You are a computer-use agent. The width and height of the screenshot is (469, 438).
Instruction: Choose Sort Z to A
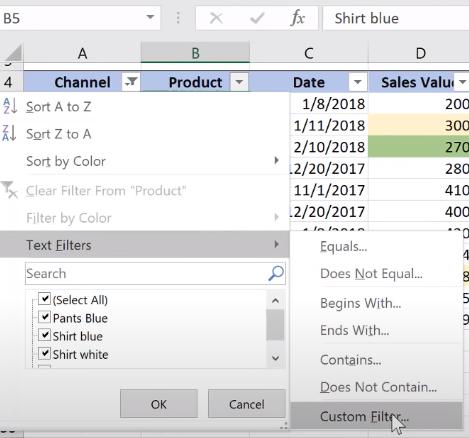click(x=145, y=134)
